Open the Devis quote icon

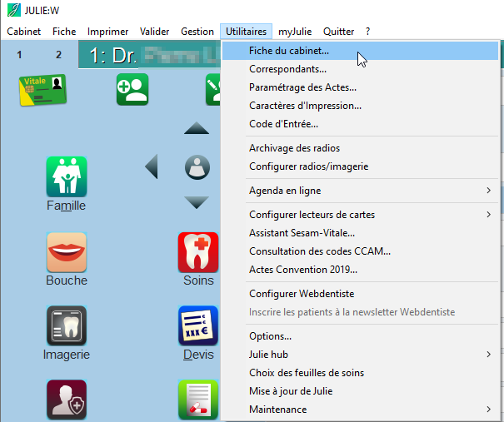pyautogui.click(x=198, y=325)
